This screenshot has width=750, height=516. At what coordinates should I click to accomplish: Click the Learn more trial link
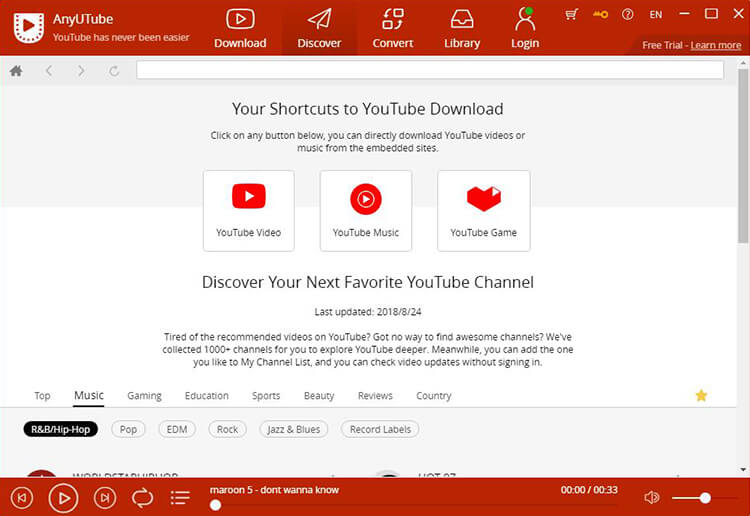(716, 45)
